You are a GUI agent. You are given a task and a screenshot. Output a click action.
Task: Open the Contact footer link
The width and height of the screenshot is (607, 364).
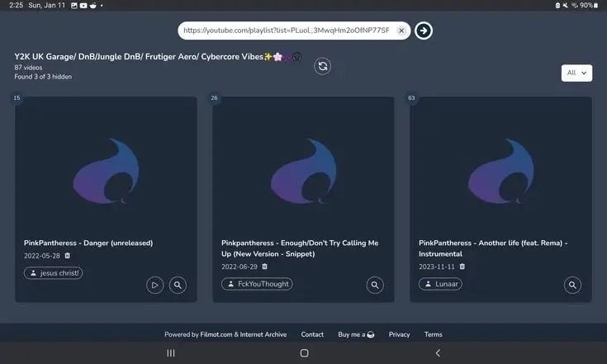pos(312,334)
